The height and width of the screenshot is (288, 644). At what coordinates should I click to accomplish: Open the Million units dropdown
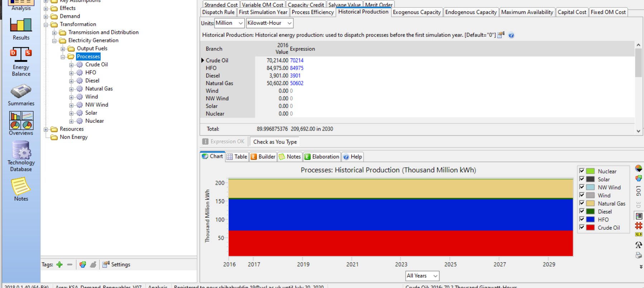pyautogui.click(x=229, y=23)
